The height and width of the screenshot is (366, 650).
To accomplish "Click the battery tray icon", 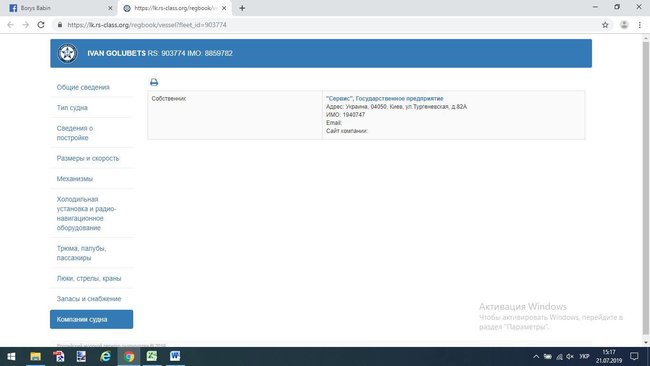I will coord(548,356).
